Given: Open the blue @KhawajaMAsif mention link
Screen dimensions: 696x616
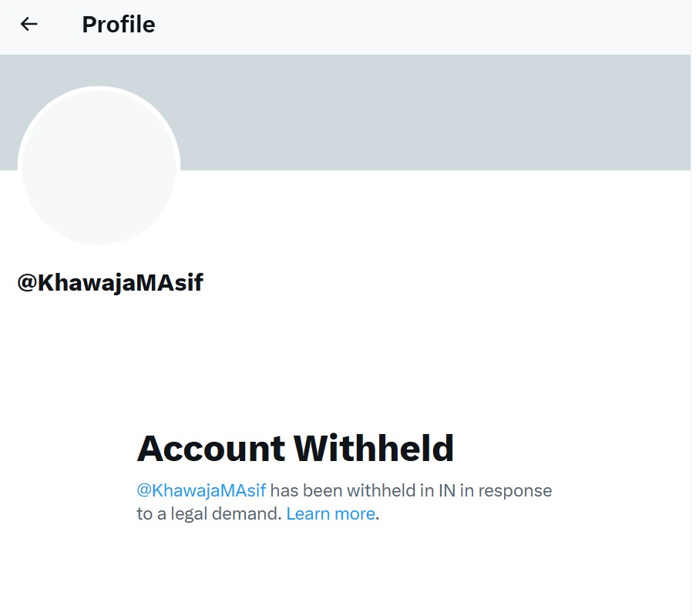Looking at the screenshot, I should 201,490.
